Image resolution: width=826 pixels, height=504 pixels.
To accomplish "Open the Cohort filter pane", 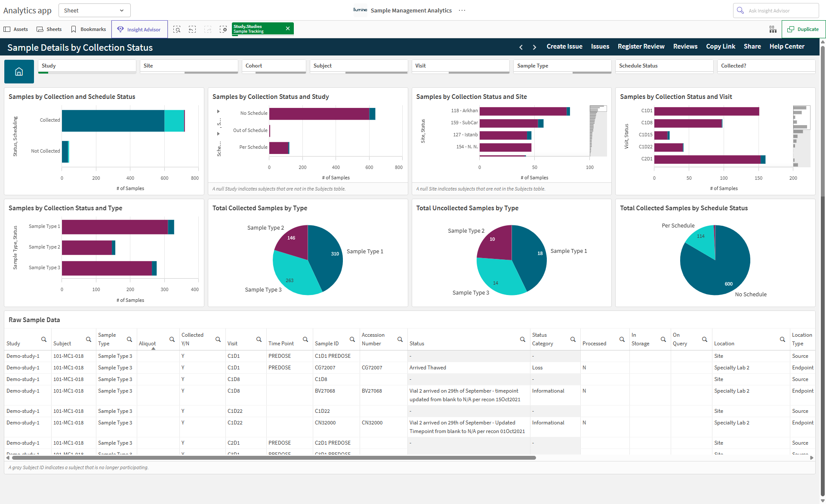I will point(274,66).
